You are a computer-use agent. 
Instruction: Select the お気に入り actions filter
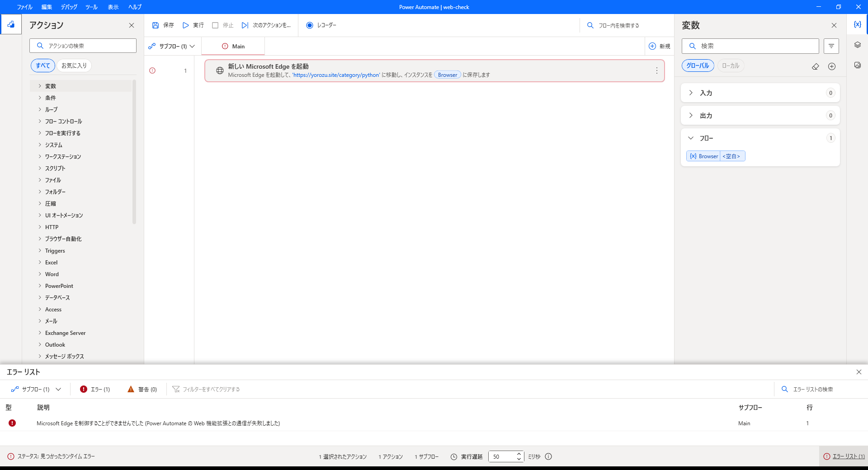(74, 66)
